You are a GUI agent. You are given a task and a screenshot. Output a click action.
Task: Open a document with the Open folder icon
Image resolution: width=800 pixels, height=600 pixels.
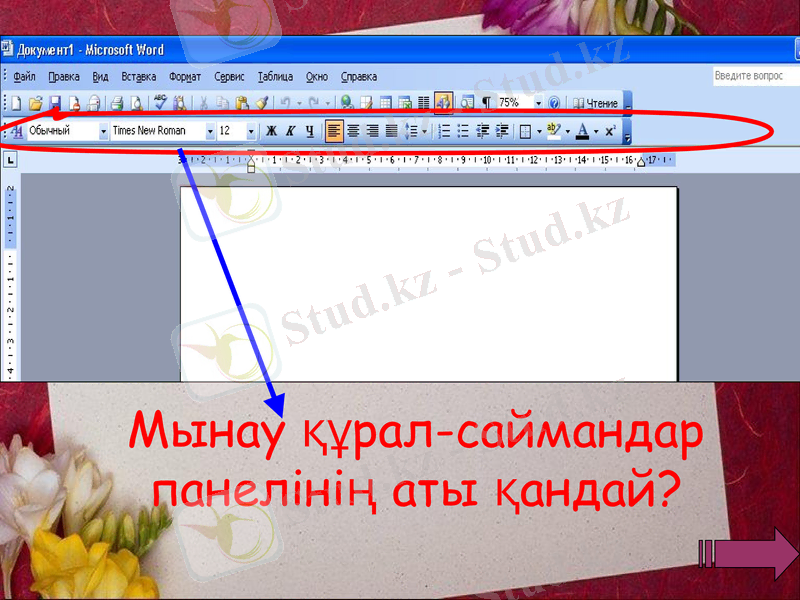36,102
